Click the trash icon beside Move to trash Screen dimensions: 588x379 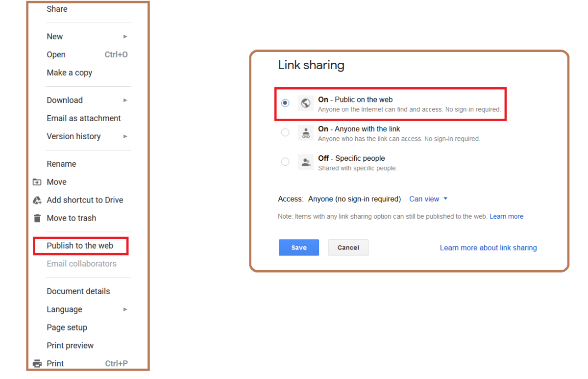[36, 218]
